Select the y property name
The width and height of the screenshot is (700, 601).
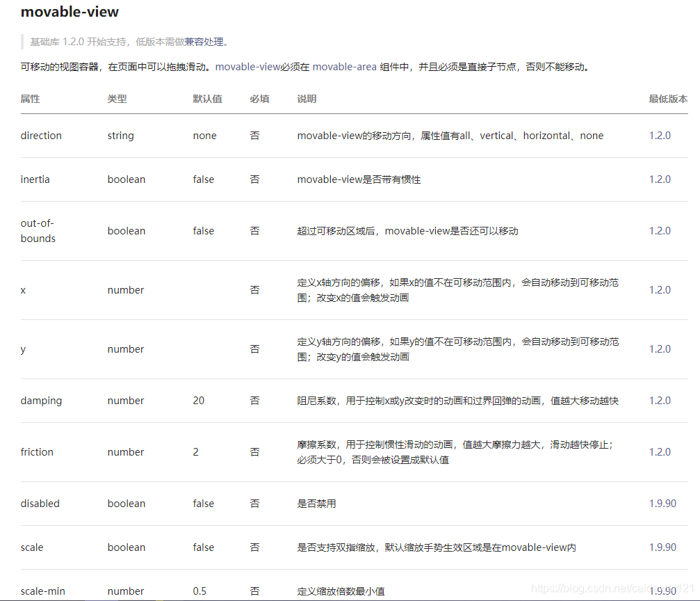click(23, 349)
